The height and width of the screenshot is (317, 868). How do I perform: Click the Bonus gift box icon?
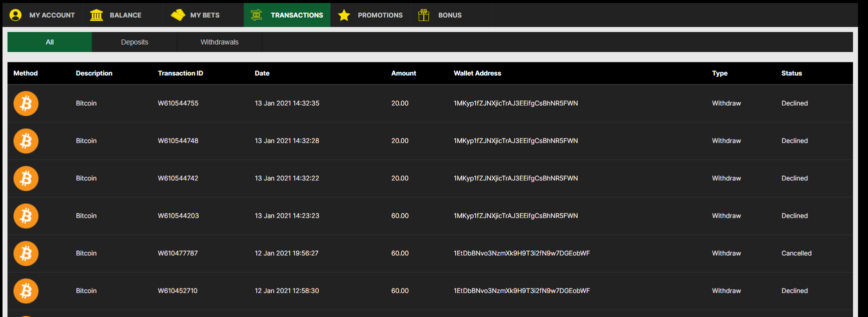[x=424, y=15]
